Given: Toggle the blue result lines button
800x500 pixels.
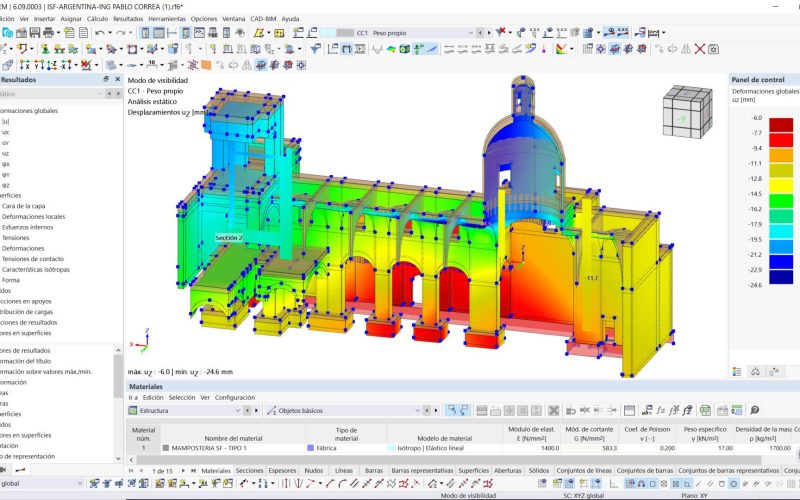Looking at the screenshot, I should pyautogui.click(x=433, y=49).
